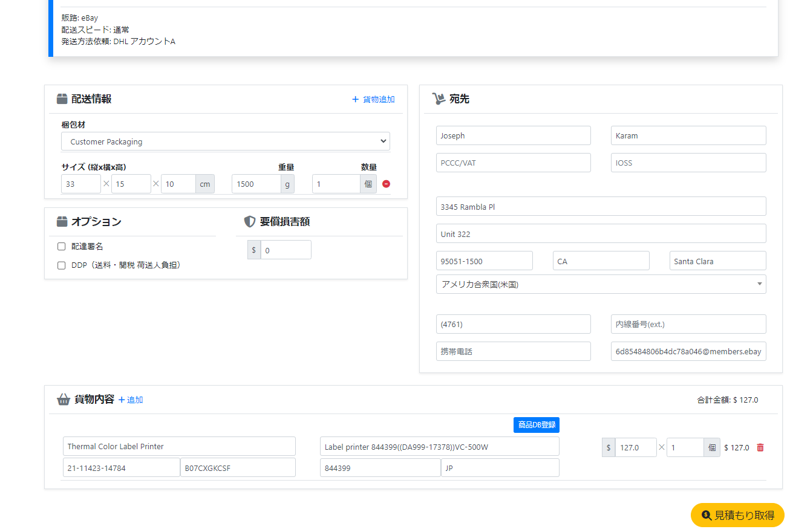The height and width of the screenshot is (532, 790).
Task: Focus the IOSS field
Action: coord(688,163)
